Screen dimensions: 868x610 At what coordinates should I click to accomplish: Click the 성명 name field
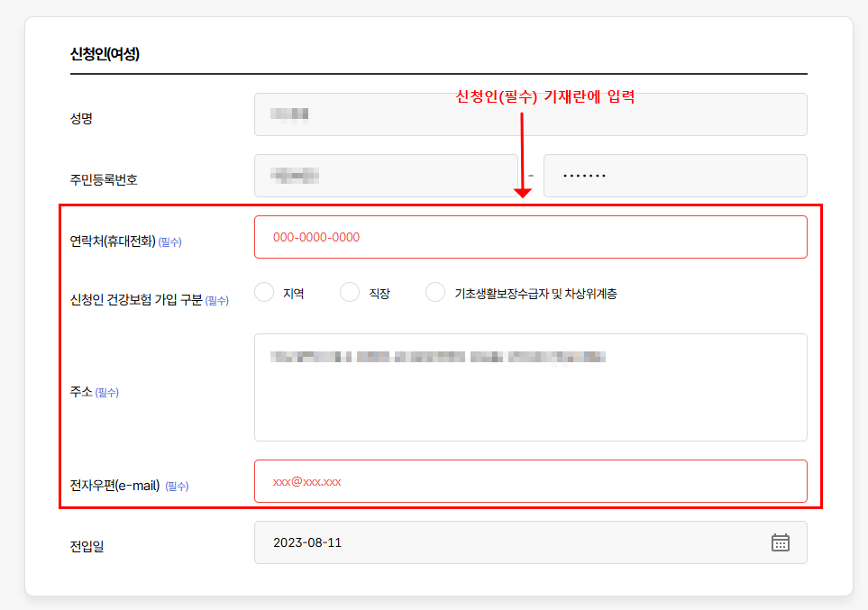530,114
